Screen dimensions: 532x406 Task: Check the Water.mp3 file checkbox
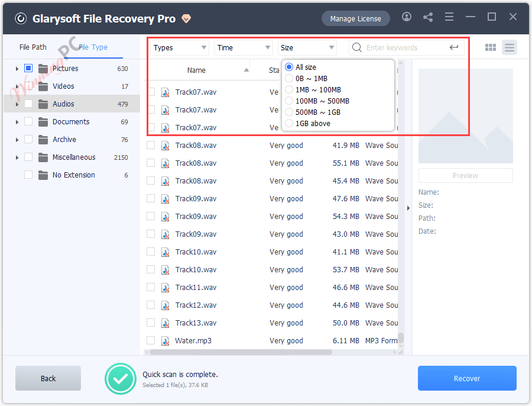[x=151, y=340]
